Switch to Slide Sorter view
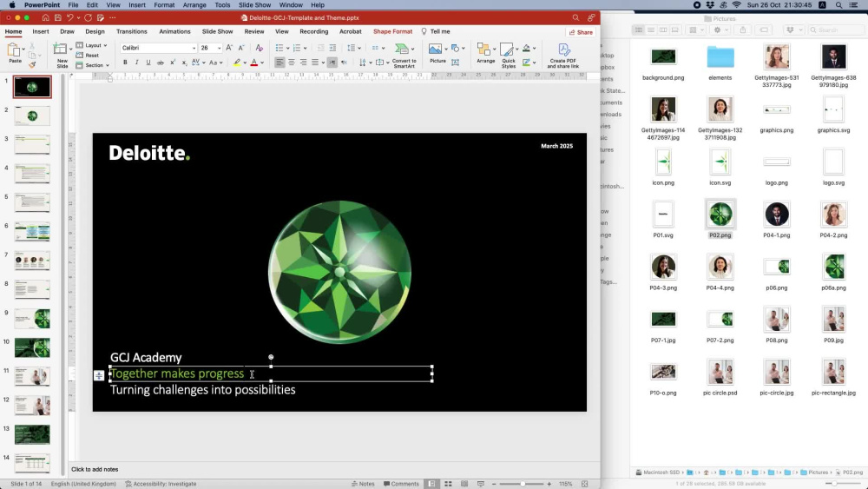This screenshot has height=489, width=868. [449, 484]
